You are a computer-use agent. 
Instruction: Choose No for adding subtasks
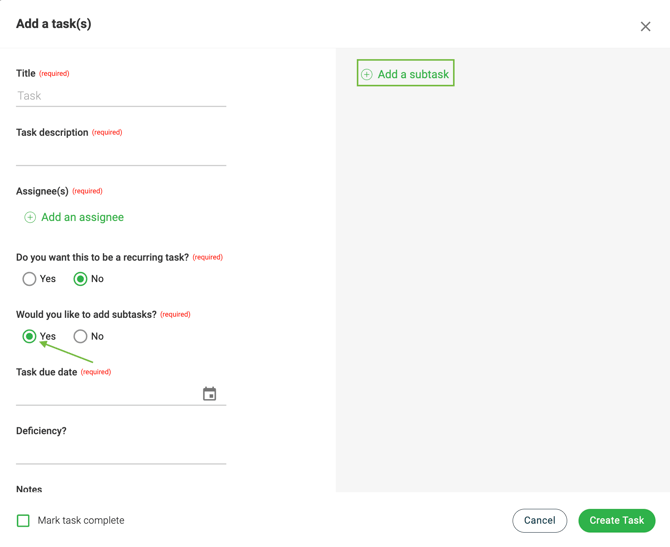tap(80, 336)
